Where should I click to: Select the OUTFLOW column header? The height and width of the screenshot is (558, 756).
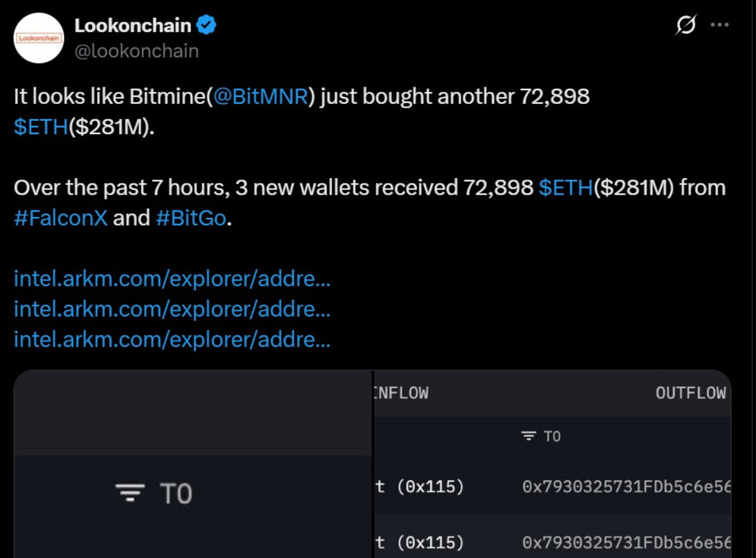[x=690, y=394]
